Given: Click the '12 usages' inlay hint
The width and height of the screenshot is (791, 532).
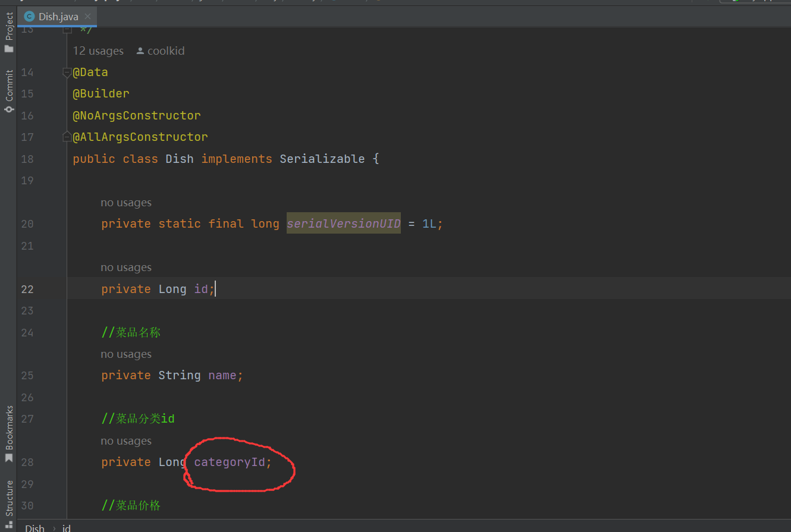Looking at the screenshot, I should coord(98,51).
